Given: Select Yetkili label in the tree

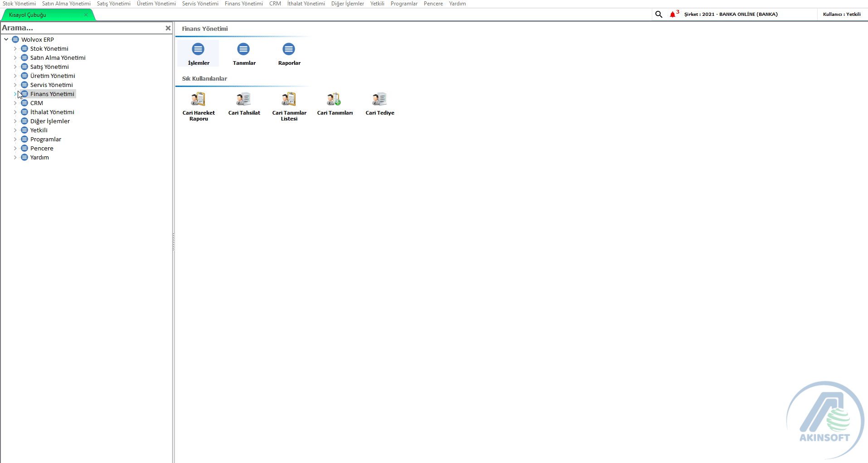Looking at the screenshot, I should tap(39, 130).
